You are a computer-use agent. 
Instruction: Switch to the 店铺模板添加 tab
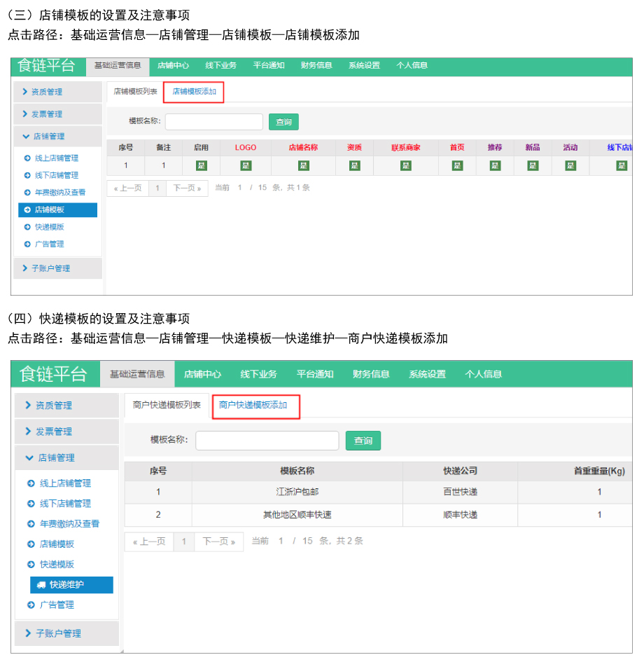click(x=194, y=92)
